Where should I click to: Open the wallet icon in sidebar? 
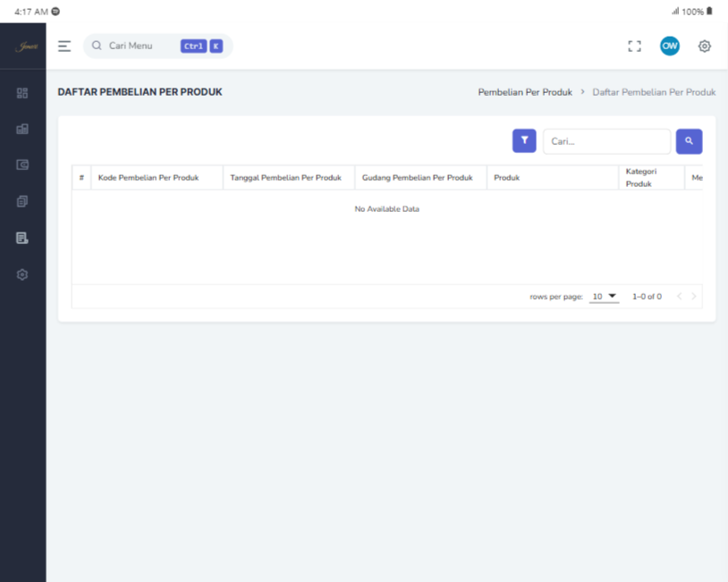22,165
